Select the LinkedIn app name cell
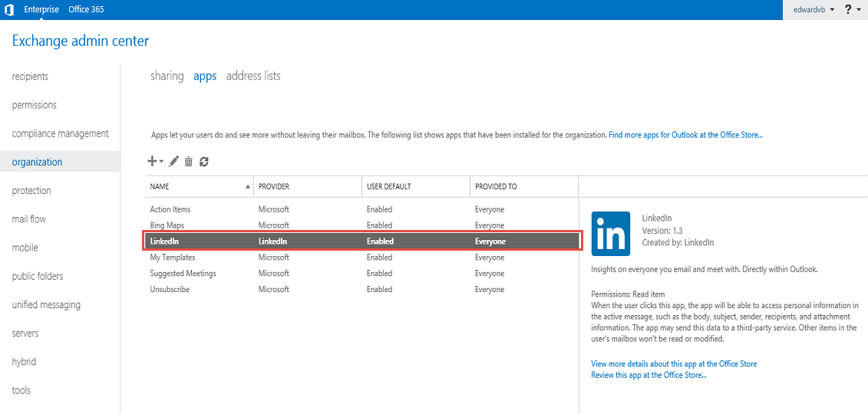This screenshot has width=868, height=414. click(x=164, y=242)
